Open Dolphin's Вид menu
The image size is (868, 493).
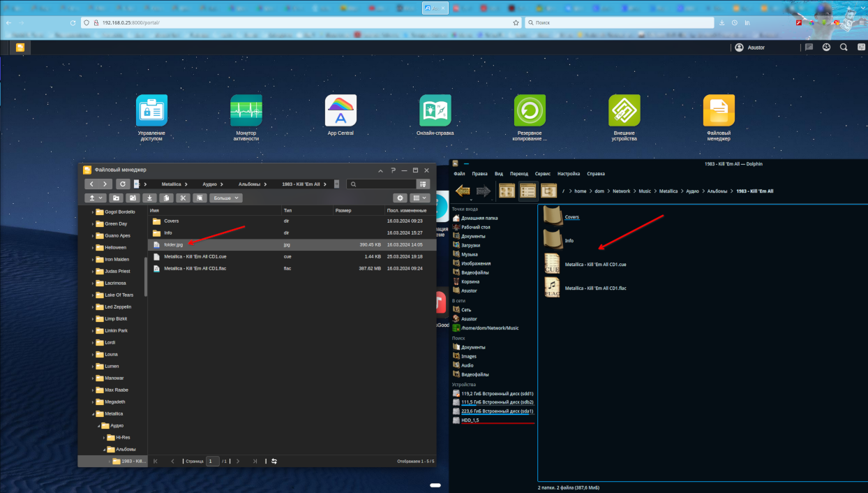pyautogui.click(x=498, y=173)
